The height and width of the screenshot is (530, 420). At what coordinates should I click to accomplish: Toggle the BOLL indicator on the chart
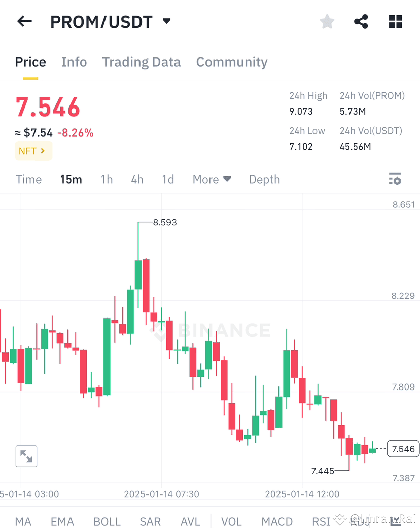point(107,521)
